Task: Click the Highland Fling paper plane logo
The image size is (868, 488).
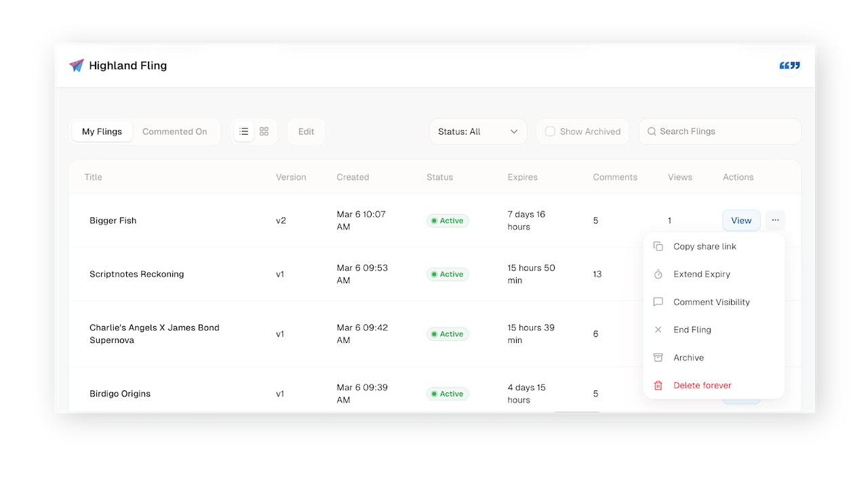Action: 77,66
